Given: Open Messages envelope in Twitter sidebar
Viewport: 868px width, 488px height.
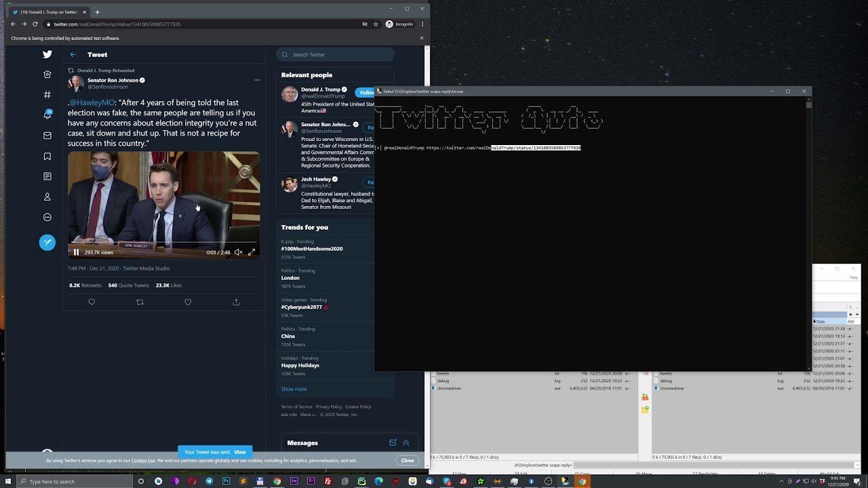Looking at the screenshot, I should click(x=47, y=136).
